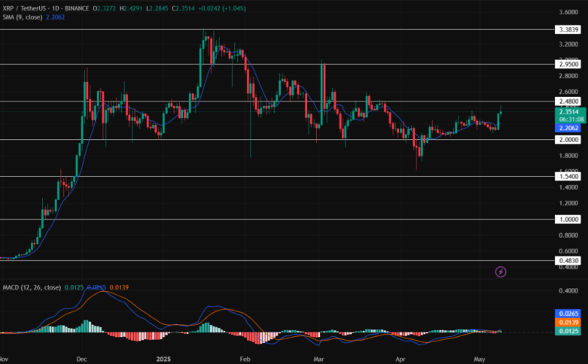
Task: Click the Apr label on time axis
Action: (x=400, y=359)
